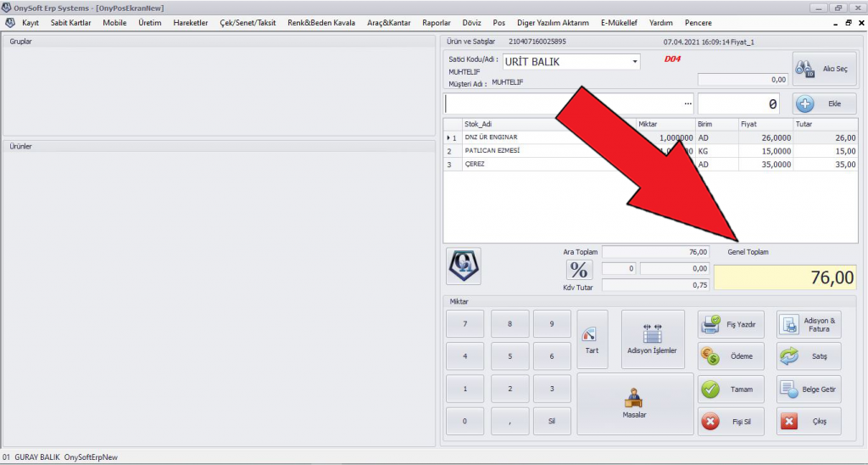Open the Sabit Kartlar menu
The height and width of the screenshot is (465, 868).
coord(71,23)
